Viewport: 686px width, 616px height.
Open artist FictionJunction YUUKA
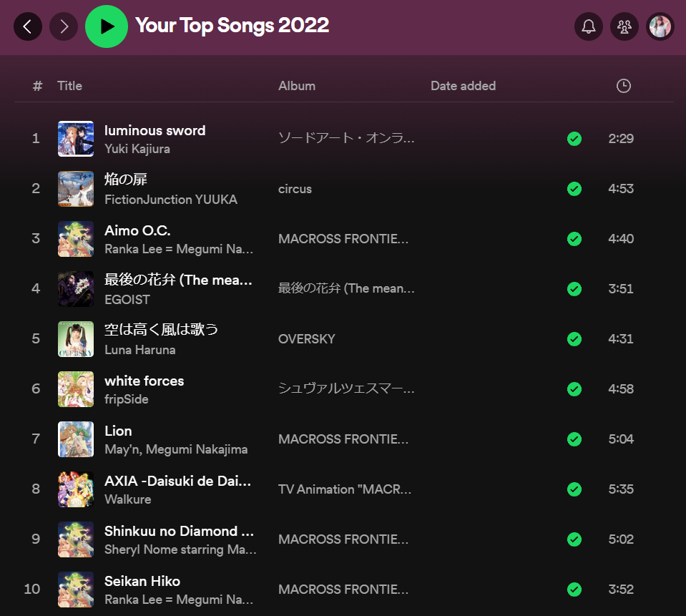point(171,200)
